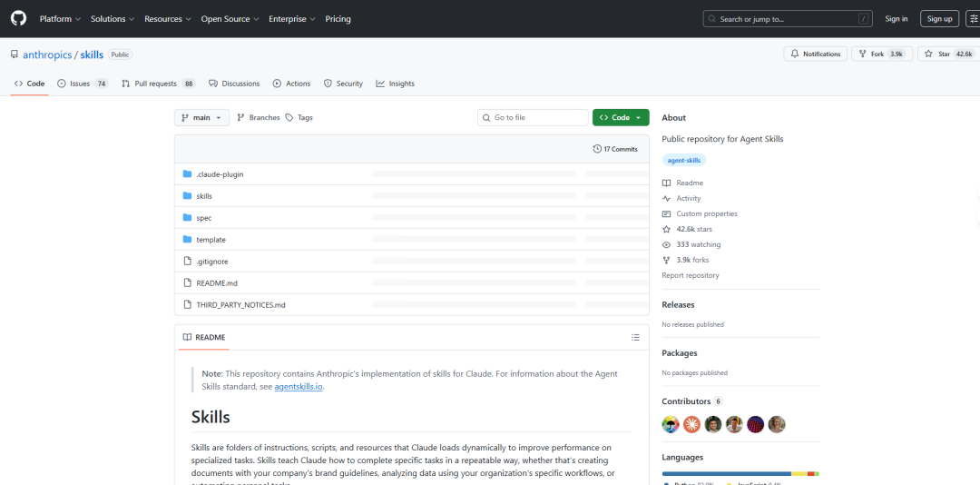
Task: Open the Enterprise dropdown menu
Action: click(x=292, y=19)
